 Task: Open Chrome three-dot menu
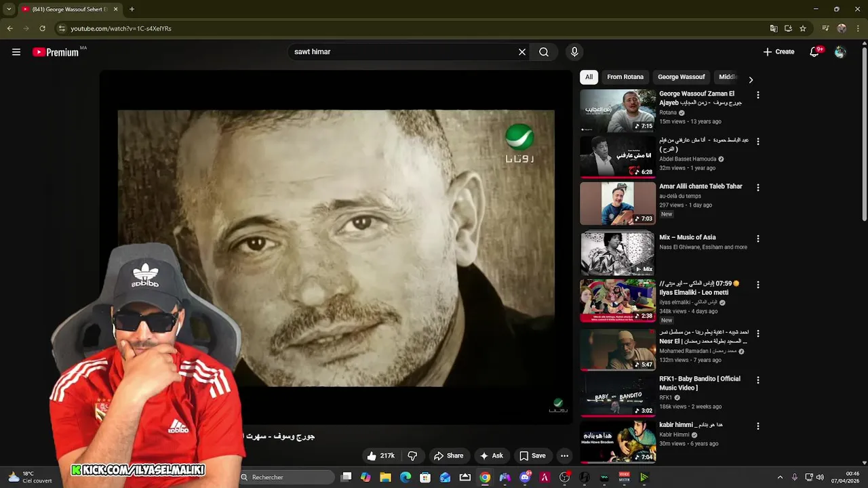click(858, 28)
